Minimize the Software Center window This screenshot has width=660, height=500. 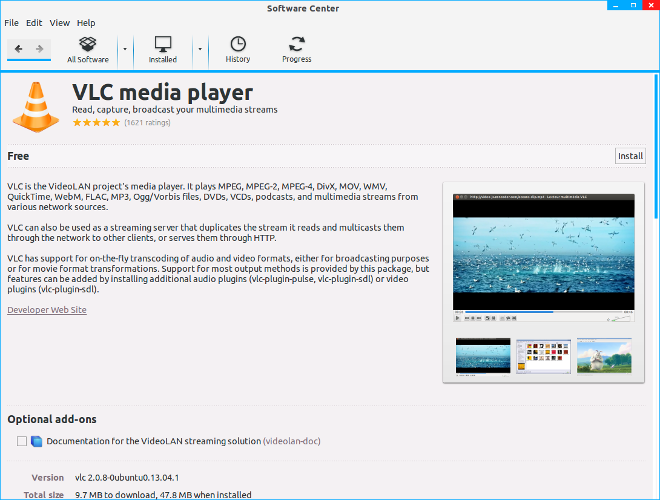tap(616, 5)
